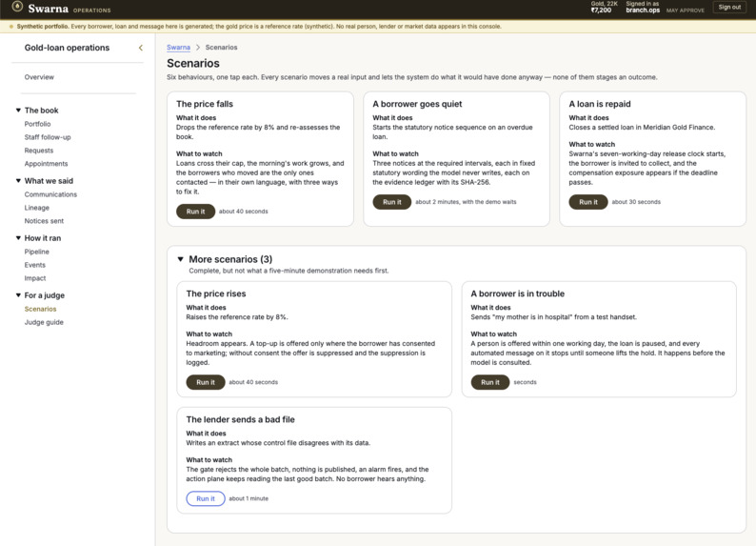Click 'Raises the reference rate by 8%.' text
Screen dimensions: 756x546
pos(237,317)
